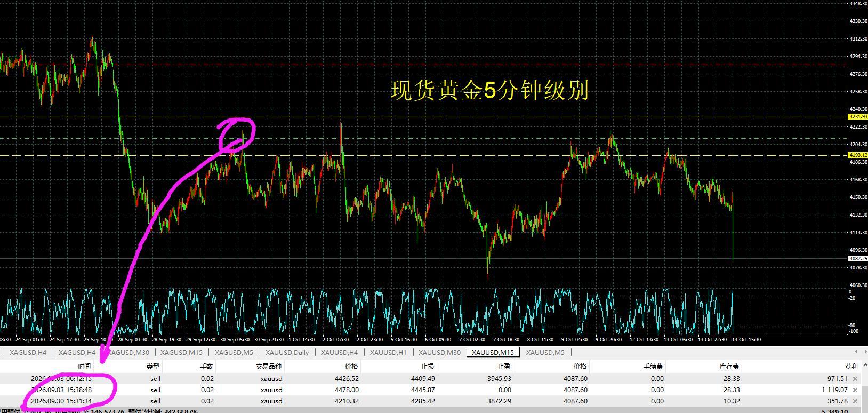Sort orders by the 手数 column header
The width and height of the screenshot is (868, 413).
(x=206, y=367)
